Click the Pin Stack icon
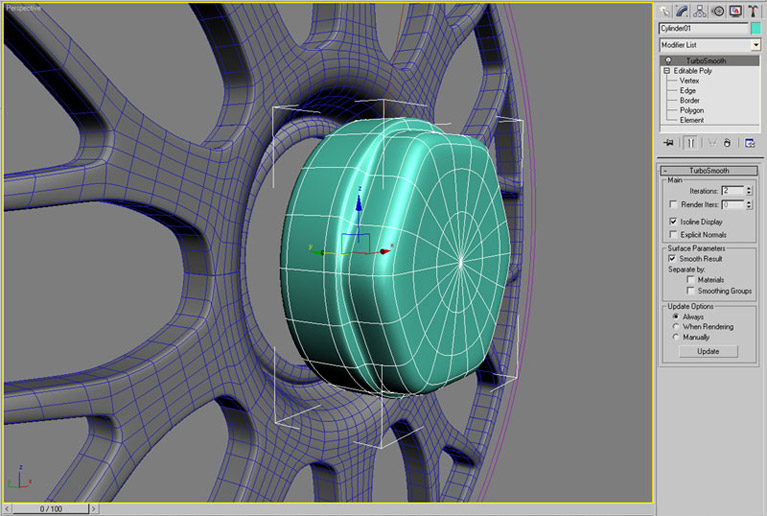 coord(667,143)
